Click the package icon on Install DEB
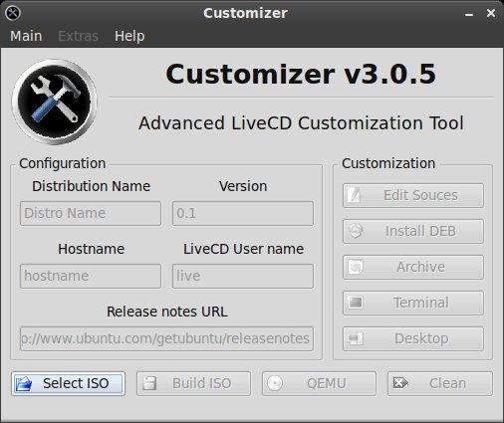Image resolution: width=504 pixels, height=423 pixels. click(356, 231)
